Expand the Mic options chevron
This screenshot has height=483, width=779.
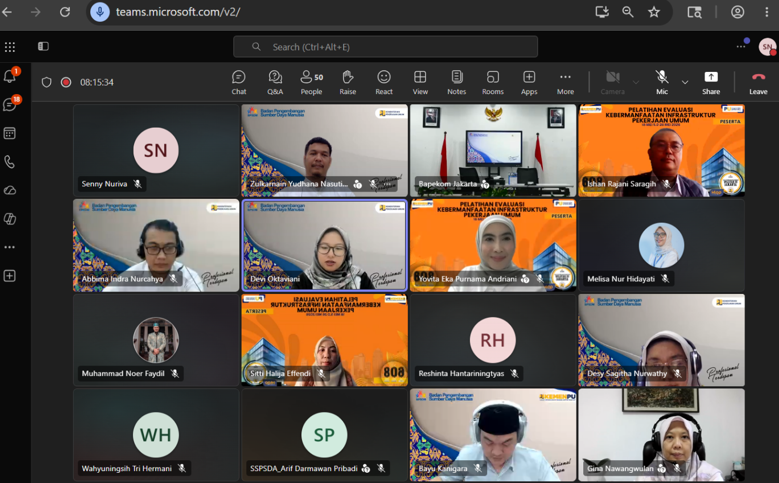685,82
